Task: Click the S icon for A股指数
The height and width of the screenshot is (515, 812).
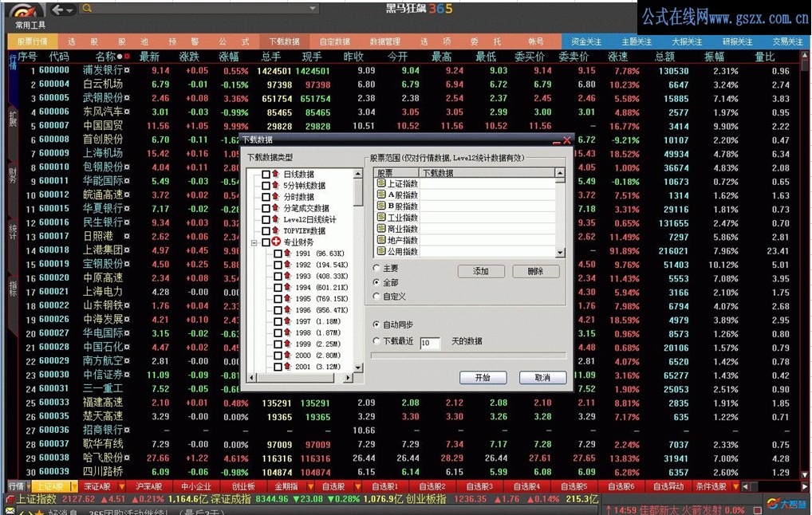Action: [381, 195]
